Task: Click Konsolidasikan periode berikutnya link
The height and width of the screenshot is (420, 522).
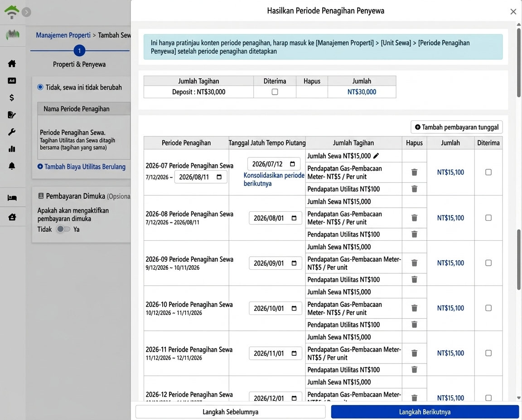Action: [x=274, y=179]
